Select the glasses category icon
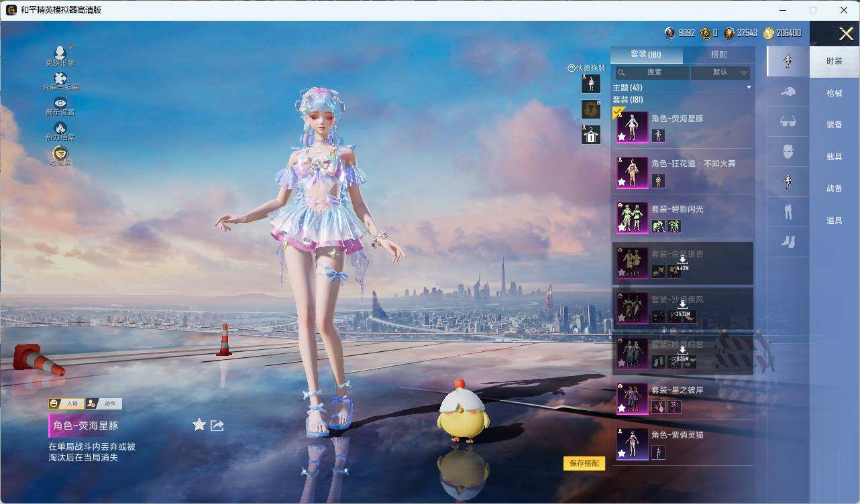Screen dimensions: 860x504 point(788,122)
